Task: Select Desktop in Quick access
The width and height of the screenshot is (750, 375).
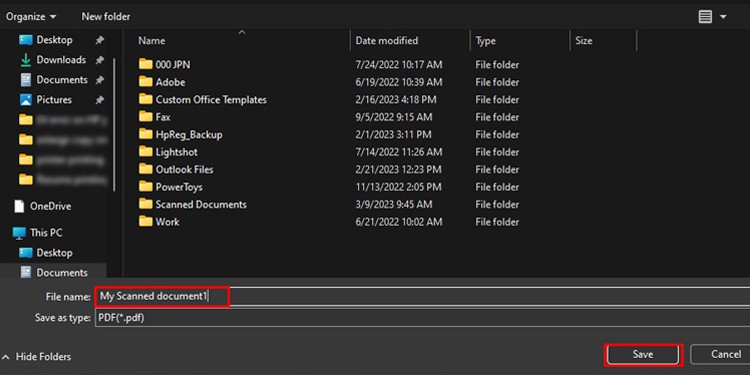Action: coord(55,40)
